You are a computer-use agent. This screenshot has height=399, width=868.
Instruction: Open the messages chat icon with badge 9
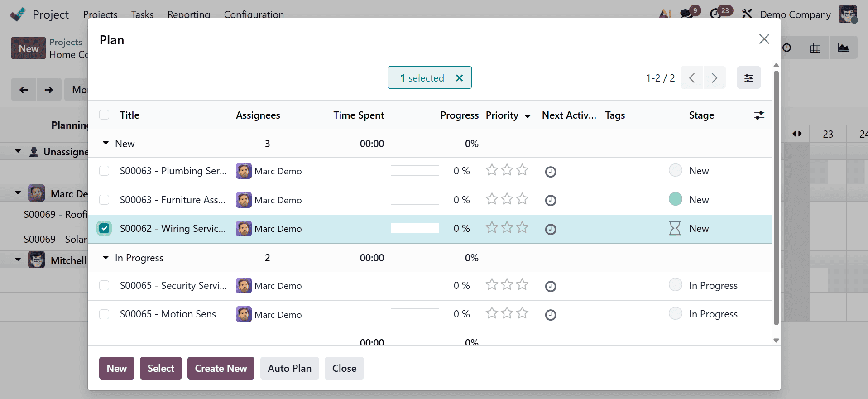[687, 14]
